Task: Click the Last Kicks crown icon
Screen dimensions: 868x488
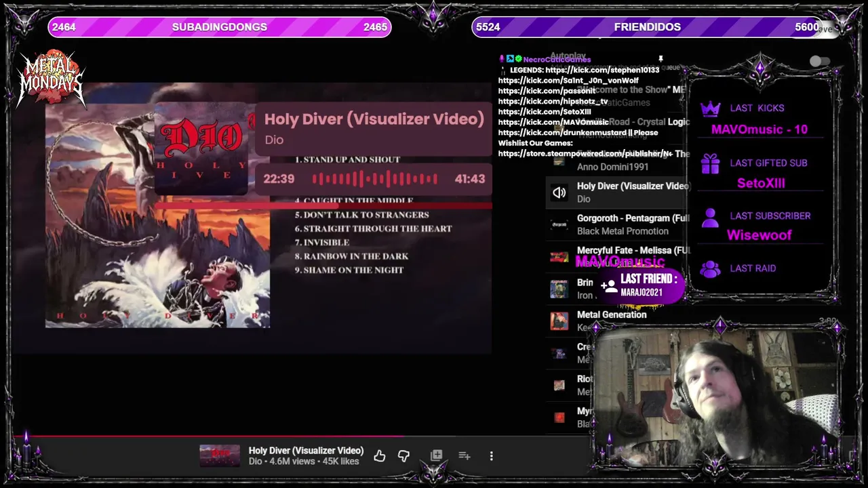Action: coord(710,108)
